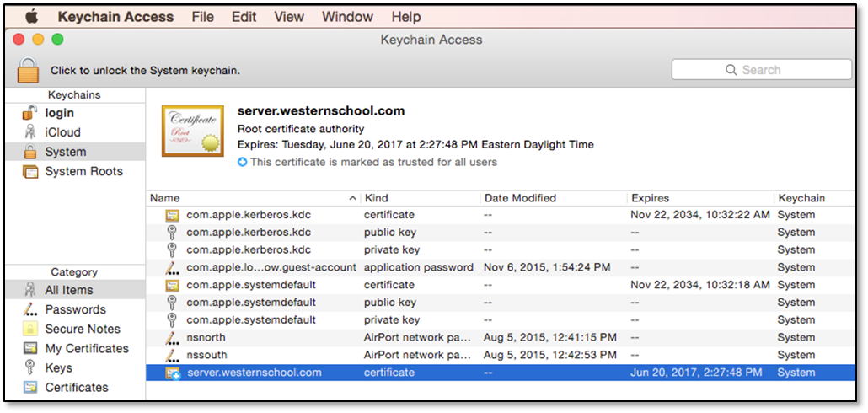868x413 pixels.
Task: Select the com.apple.kerberos.kdc certificate row
Action: [x=501, y=215]
